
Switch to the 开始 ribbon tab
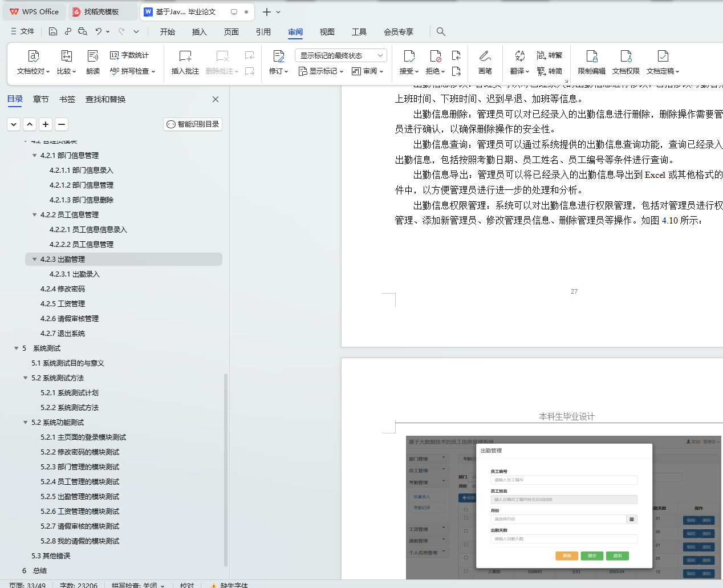pyautogui.click(x=168, y=32)
